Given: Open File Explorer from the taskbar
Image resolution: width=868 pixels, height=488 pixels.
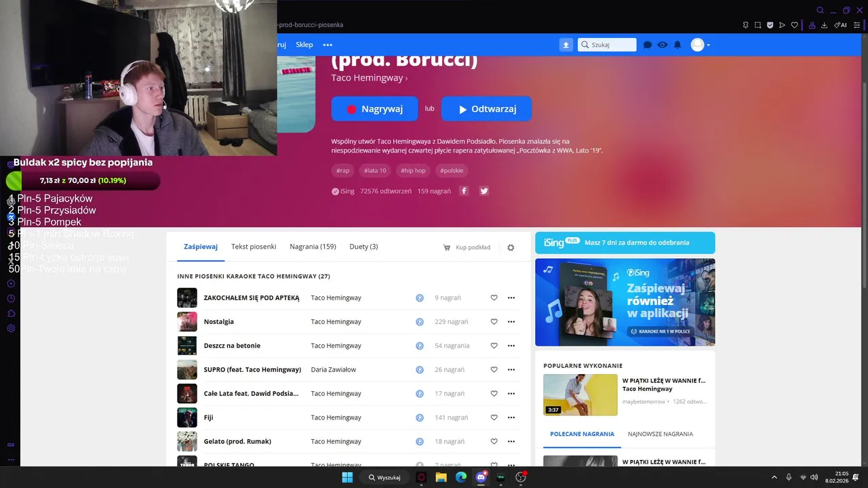Looking at the screenshot, I should [441, 477].
